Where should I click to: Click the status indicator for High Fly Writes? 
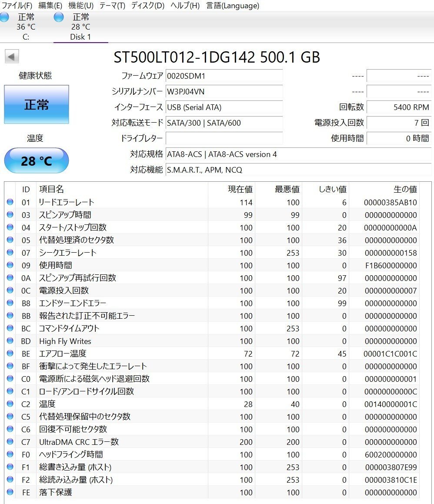tap(10, 341)
